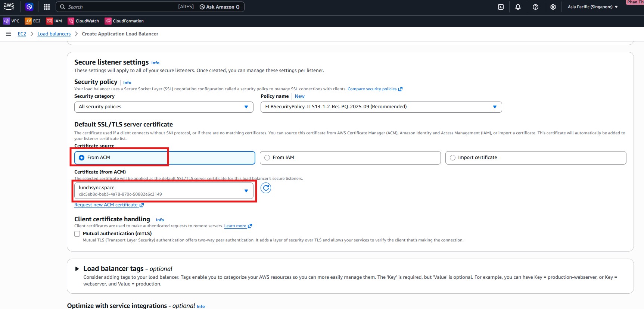The image size is (644, 309).
Task: Open CloudShell terminal icon
Action: tap(501, 7)
